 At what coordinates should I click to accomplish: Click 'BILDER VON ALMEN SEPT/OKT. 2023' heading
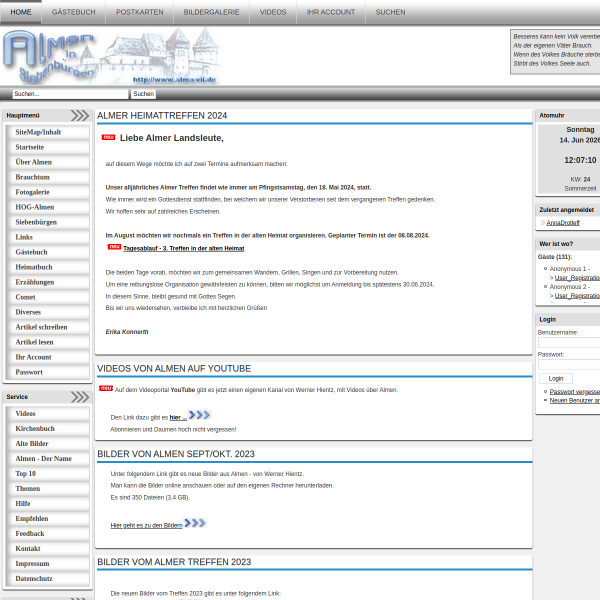pyautogui.click(x=176, y=454)
